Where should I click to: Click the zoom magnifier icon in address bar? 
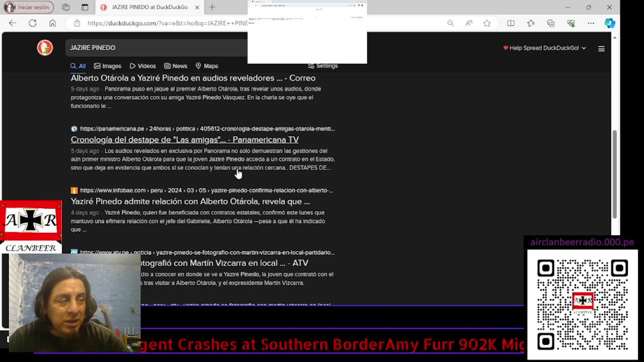tap(450, 23)
